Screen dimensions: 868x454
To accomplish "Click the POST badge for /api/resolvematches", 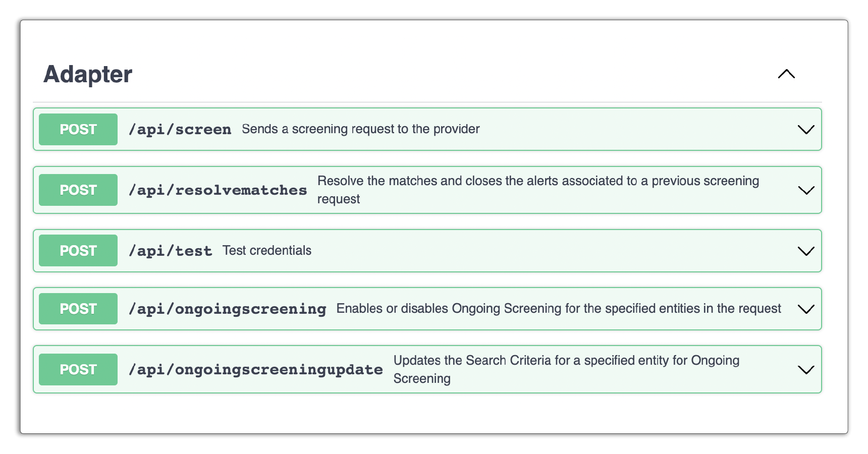I will click(78, 190).
